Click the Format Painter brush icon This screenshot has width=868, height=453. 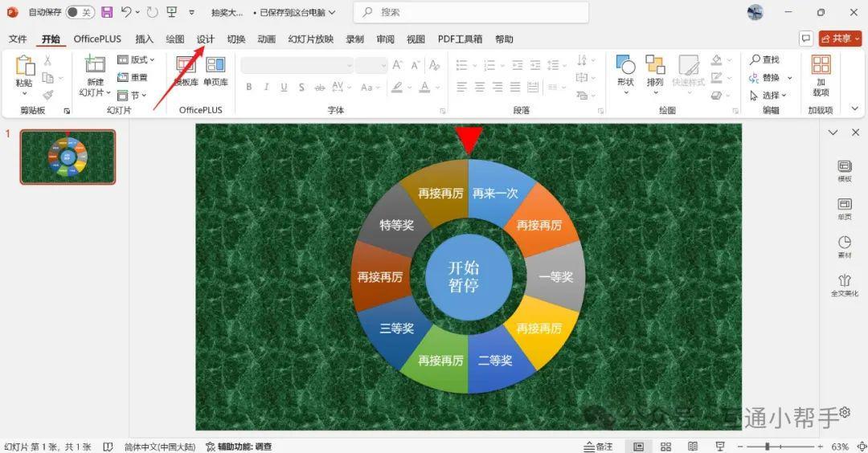(47, 95)
